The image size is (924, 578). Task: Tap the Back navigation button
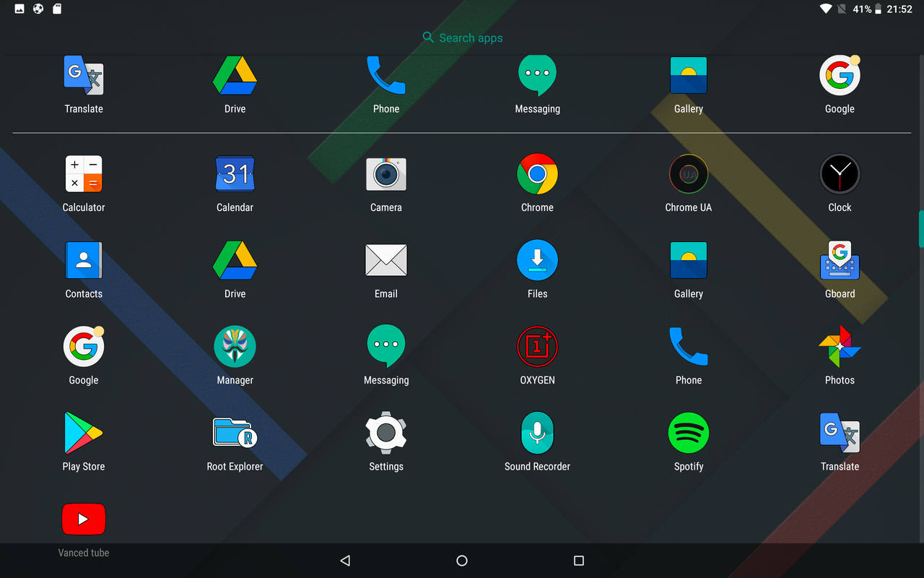345,561
